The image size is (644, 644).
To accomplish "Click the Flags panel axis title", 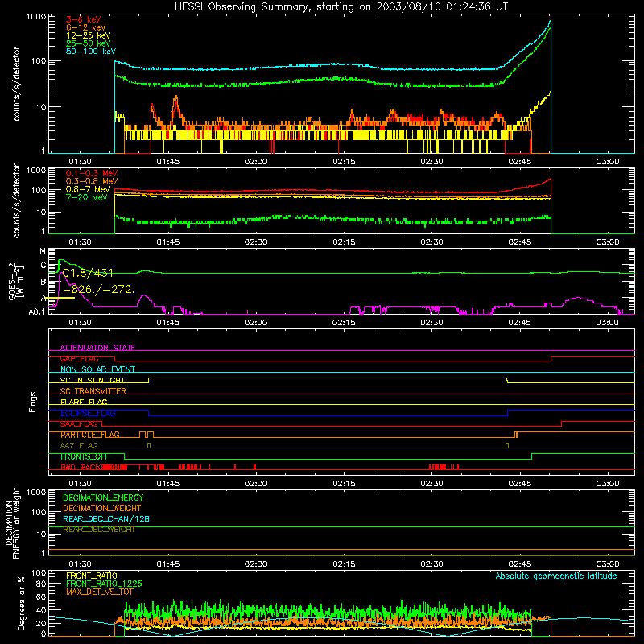I will coord(33,402).
